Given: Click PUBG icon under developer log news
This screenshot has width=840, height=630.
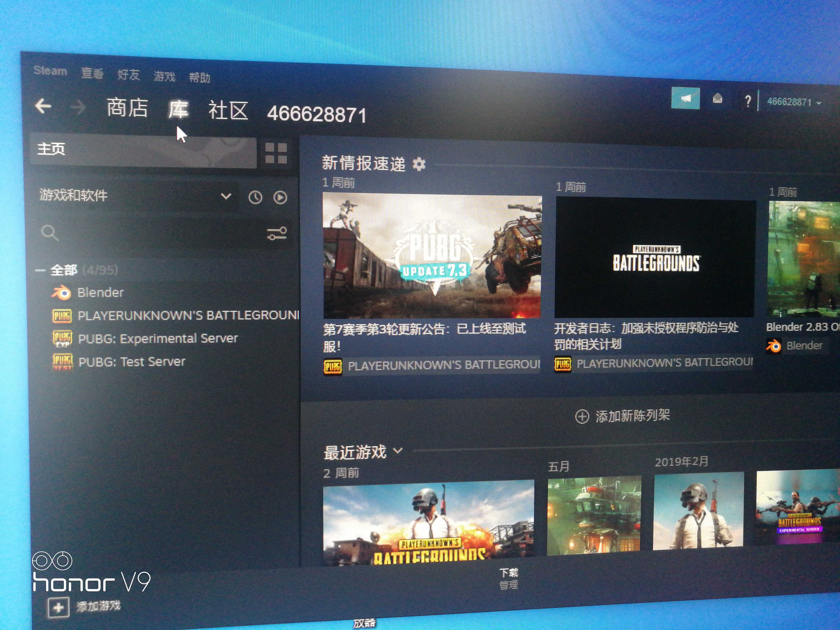Looking at the screenshot, I should (x=563, y=364).
